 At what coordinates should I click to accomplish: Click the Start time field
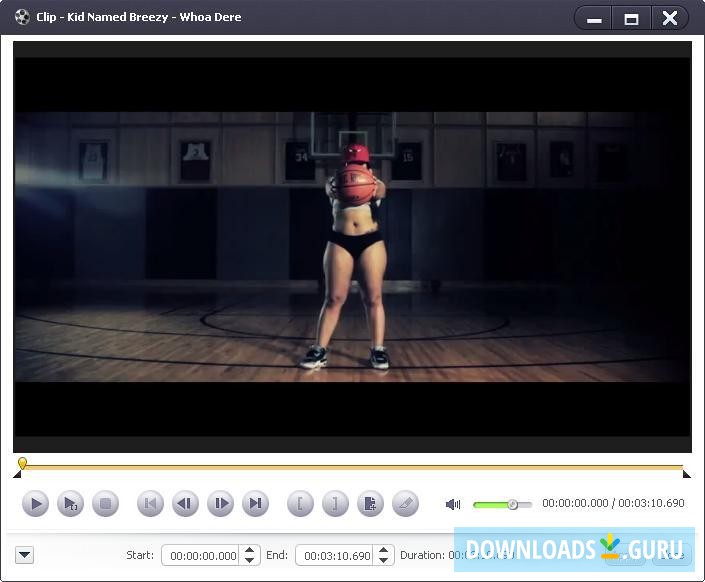coord(203,555)
